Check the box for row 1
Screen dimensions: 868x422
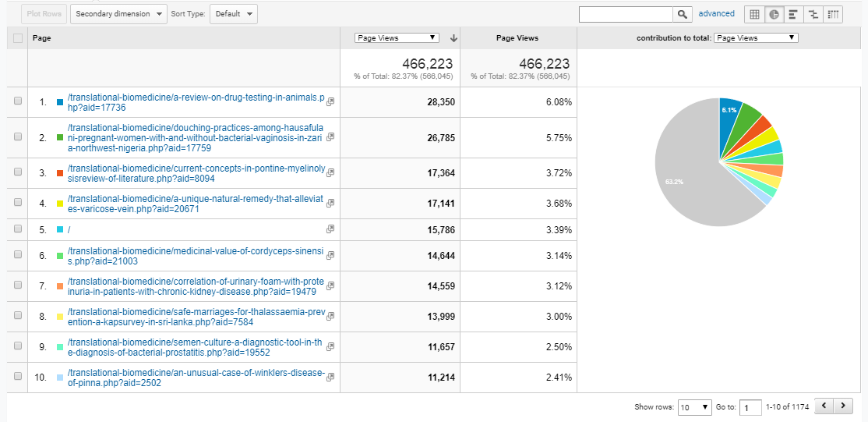click(x=18, y=101)
